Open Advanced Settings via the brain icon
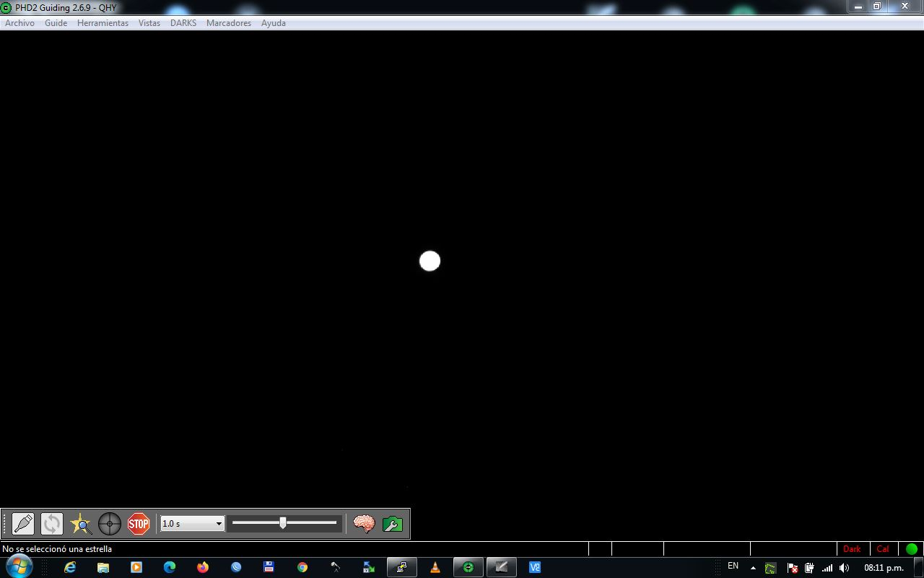Image resolution: width=924 pixels, height=578 pixels. (364, 524)
